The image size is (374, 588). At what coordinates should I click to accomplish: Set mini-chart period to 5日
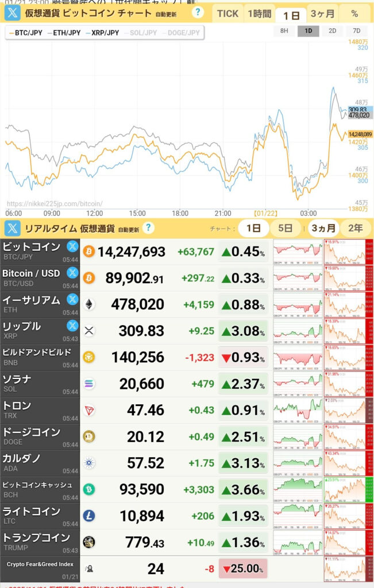pos(286,228)
